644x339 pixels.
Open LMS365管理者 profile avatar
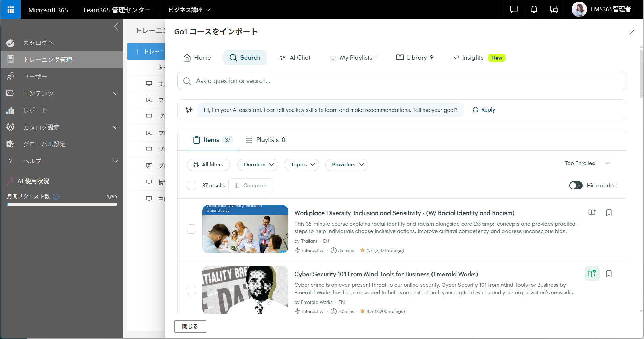579,10
